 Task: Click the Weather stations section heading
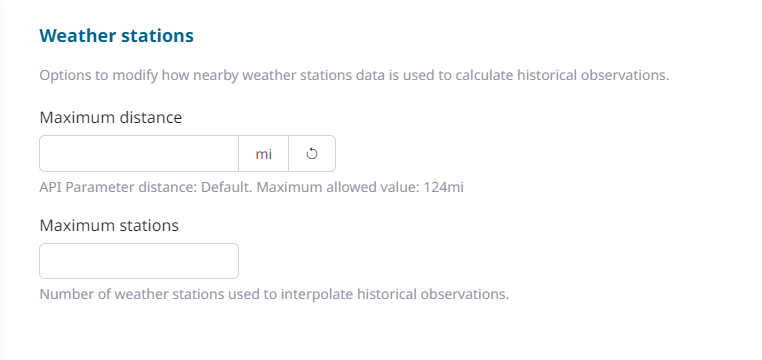coord(117,35)
